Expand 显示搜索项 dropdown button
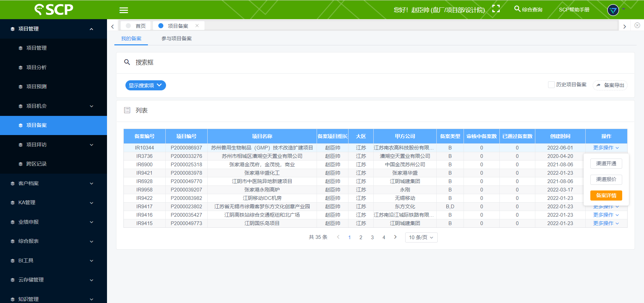This screenshot has height=303, width=644. (146, 85)
